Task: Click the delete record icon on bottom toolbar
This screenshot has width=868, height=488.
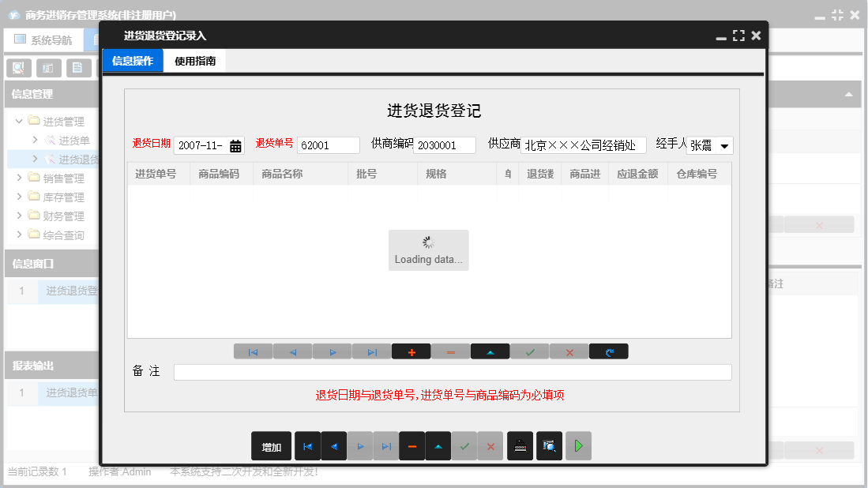Action: pos(411,446)
